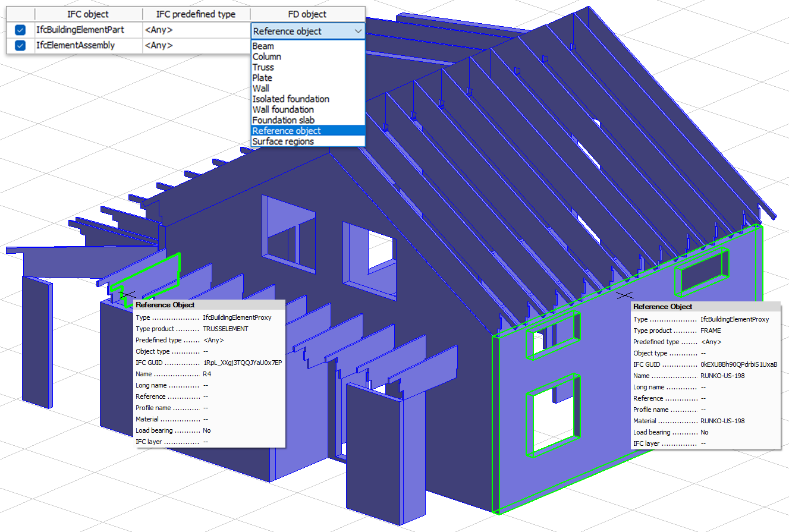This screenshot has width=789, height=532.
Task: Select the IfcElementAssembly object name cell
Action: click(88, 46)
